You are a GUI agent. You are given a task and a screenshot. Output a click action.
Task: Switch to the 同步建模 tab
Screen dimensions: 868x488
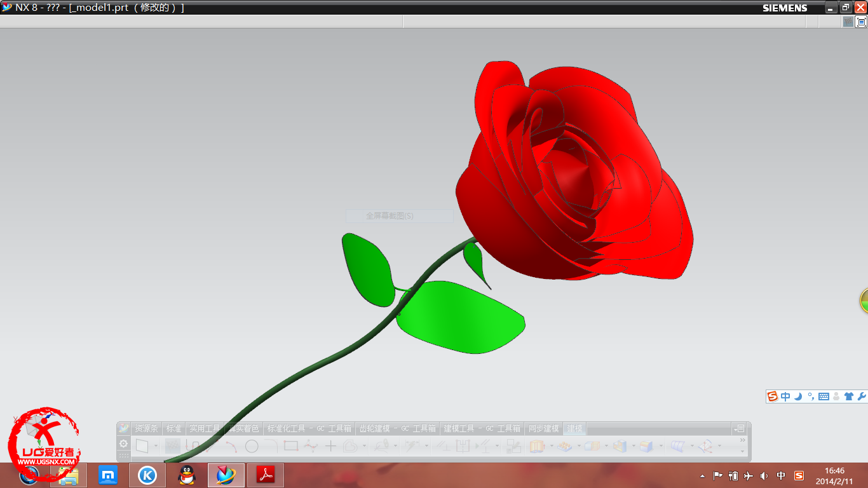[543, 428]
